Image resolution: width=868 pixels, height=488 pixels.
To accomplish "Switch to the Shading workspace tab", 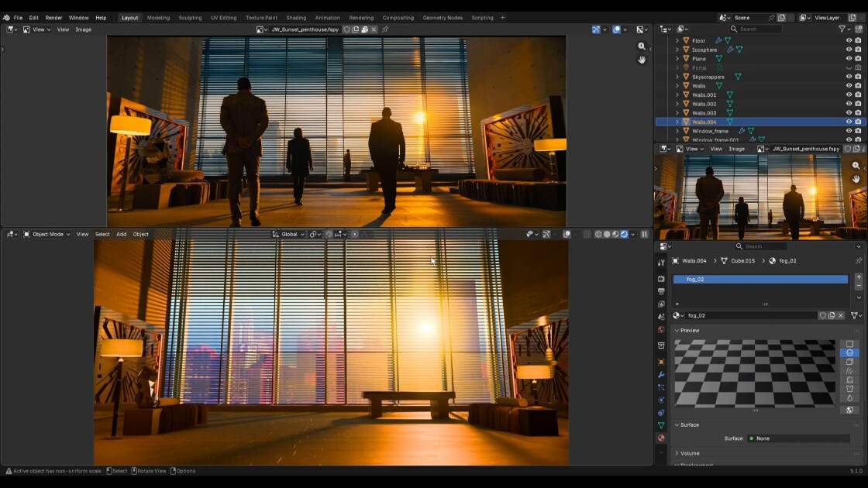I will click(296, 18).
